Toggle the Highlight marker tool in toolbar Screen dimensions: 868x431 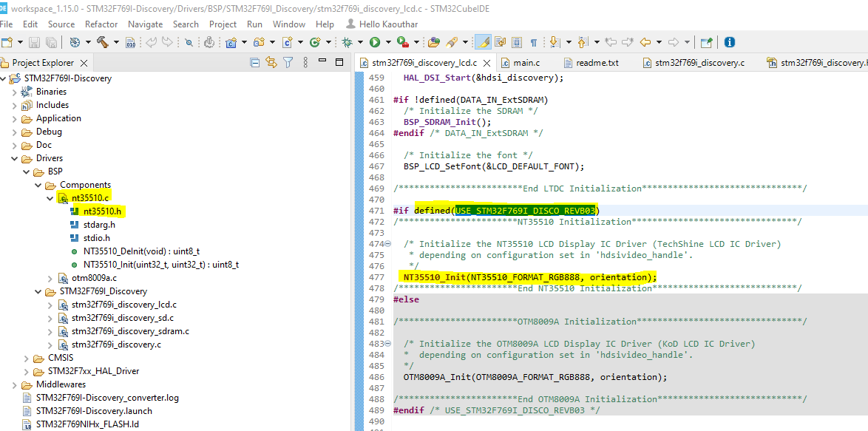tap(481, 42)
